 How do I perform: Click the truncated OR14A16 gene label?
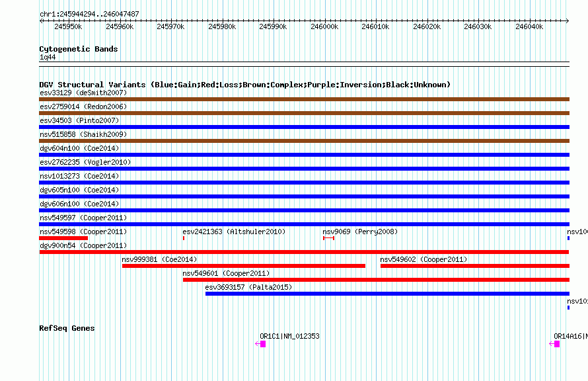[571, 336]
